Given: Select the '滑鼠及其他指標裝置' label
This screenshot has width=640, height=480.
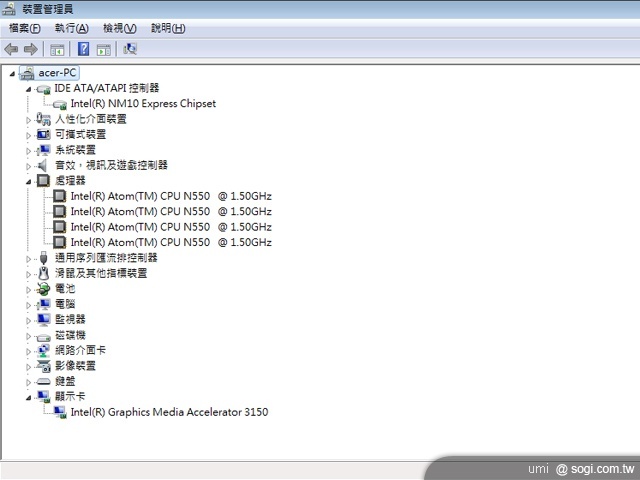Looking at the screenshot, I should coord(101,273).
